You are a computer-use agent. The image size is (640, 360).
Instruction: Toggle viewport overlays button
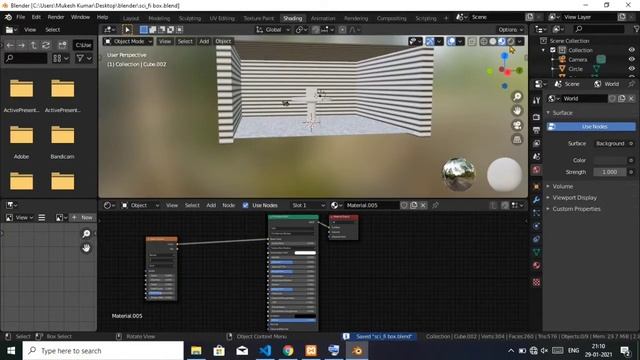pyautogui.click(x=451, y=41)
